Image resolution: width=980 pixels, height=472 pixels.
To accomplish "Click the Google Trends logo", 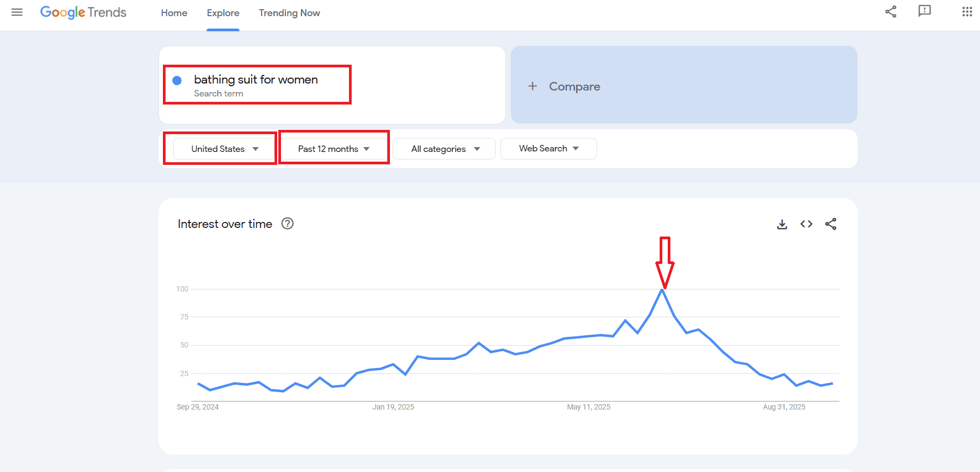I will (82, 12).
